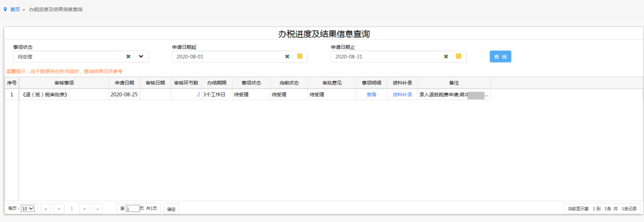Click the 审核环节数 column header
The image size is (644, 222).
(187, 83)
